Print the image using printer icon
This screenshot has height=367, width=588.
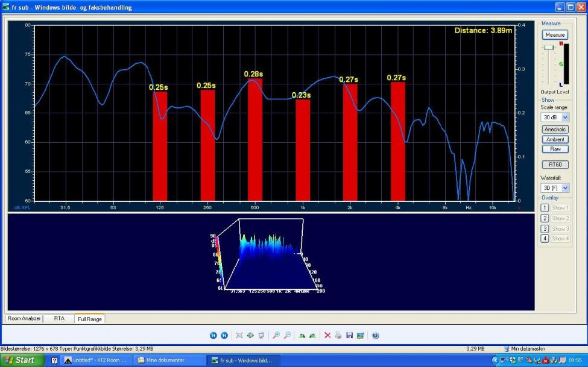click(338, 335)
